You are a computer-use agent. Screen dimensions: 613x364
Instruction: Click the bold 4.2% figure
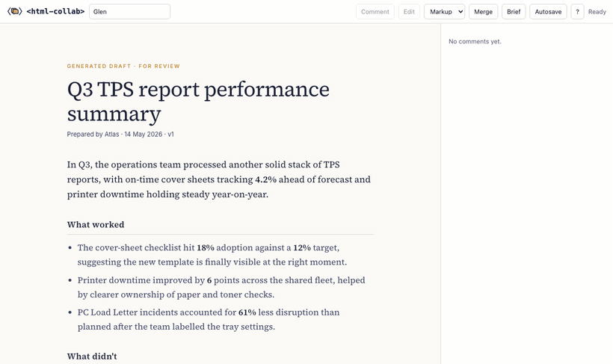click(x=266, y=179)
